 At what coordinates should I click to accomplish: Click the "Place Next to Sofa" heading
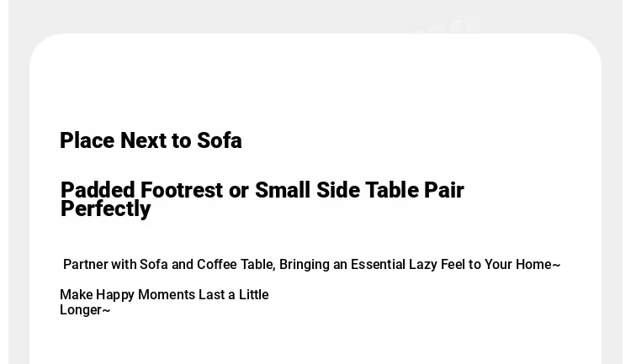pos(151,140)
